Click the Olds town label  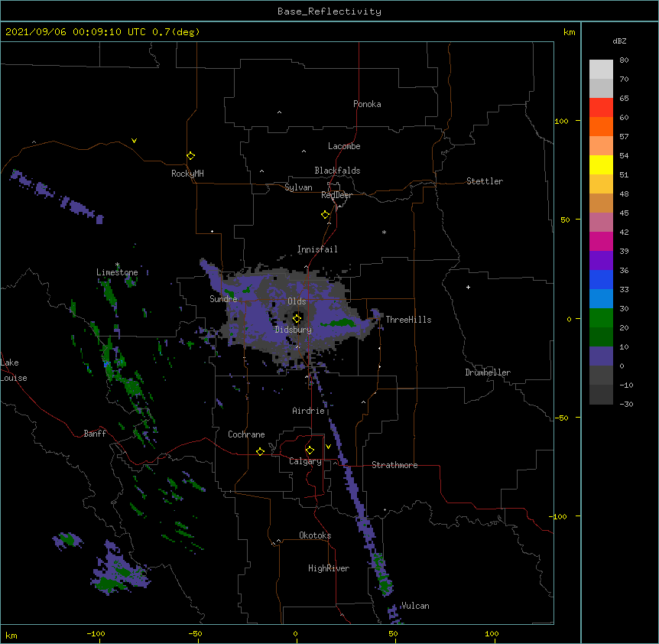click(x=297, y=301)
